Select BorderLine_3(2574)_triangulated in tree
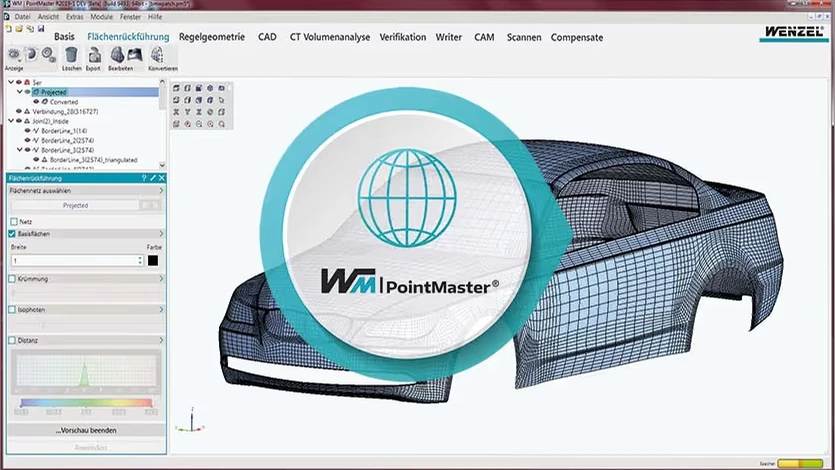 [93, 160]
